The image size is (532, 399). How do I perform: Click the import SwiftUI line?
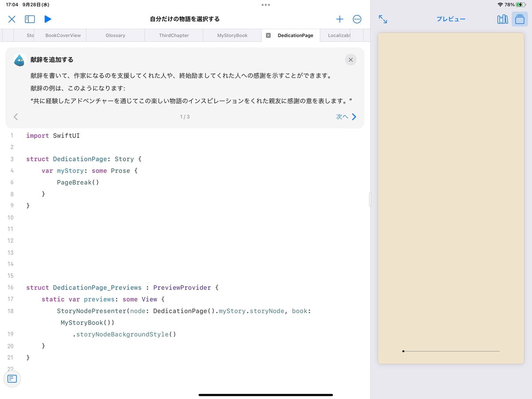point(53,136)
